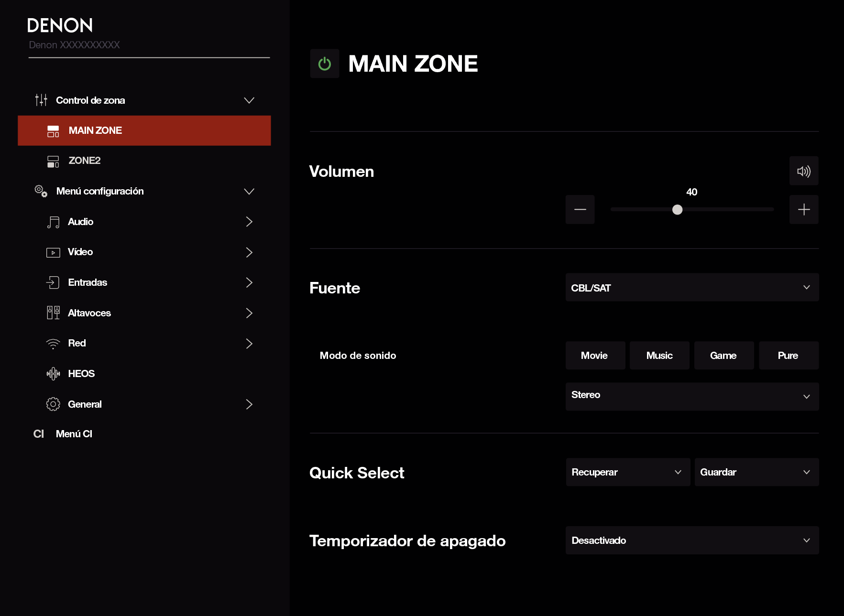Collapse the Control de zona section
The height and width of the screenshot is (616, 844).
[249, 100]
